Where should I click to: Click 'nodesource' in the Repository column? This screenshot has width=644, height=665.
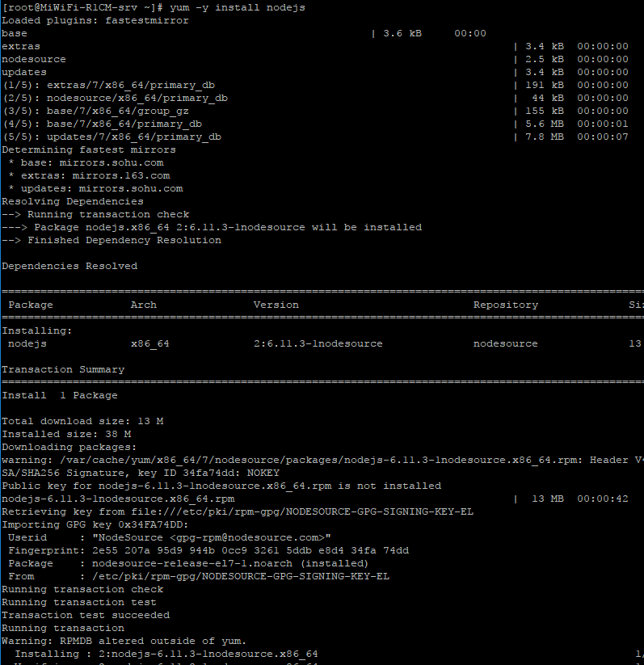[506, 344]
